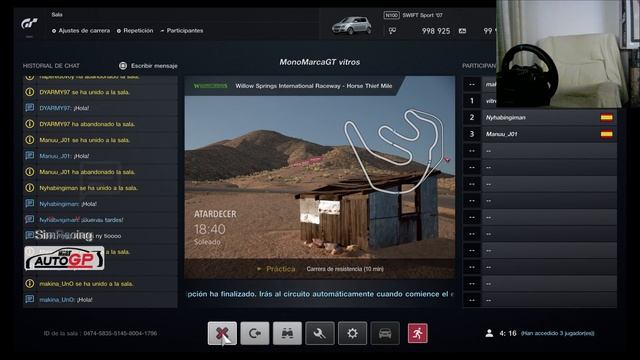Click the N100 class badge
The width and height of the screenshot is (640, 360).
tap(391, 15)
